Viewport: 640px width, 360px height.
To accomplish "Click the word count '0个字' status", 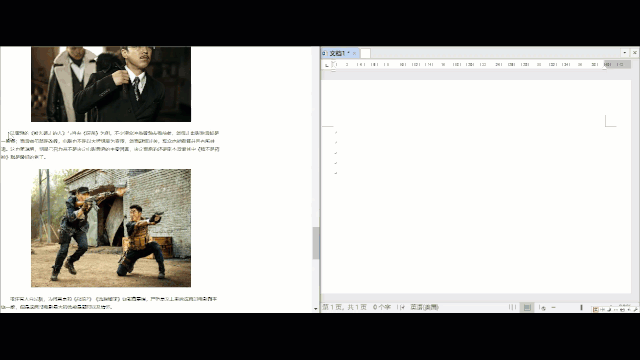I will point(381,307).
